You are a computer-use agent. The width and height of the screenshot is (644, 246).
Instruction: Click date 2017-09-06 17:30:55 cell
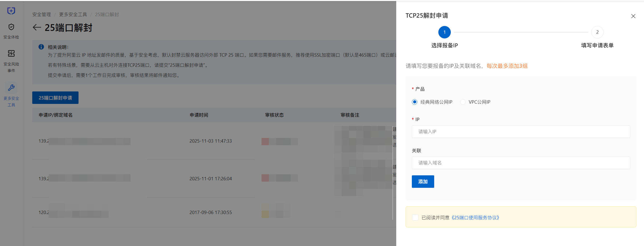tap(211, 212)
